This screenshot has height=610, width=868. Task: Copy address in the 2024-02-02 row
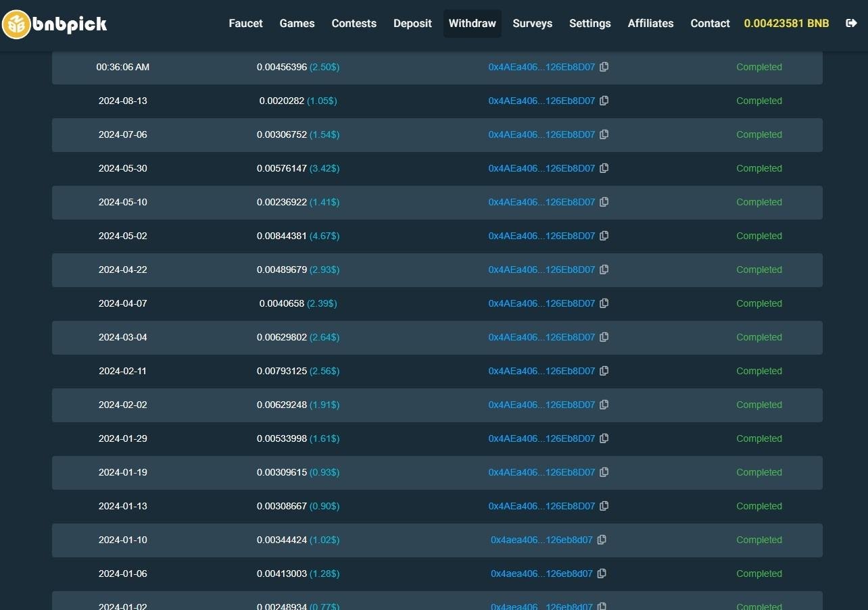[x=604, y=405]
